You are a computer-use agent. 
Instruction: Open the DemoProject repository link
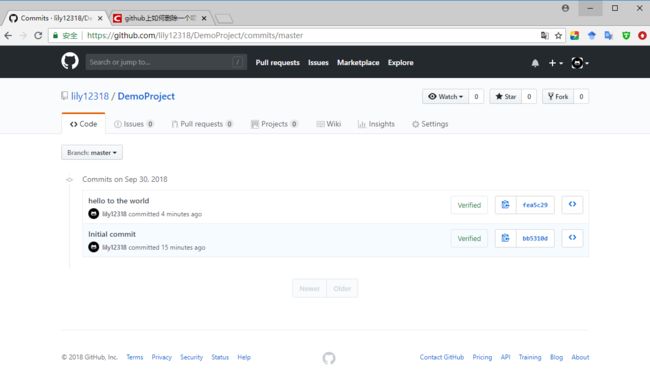pos(146,96)
